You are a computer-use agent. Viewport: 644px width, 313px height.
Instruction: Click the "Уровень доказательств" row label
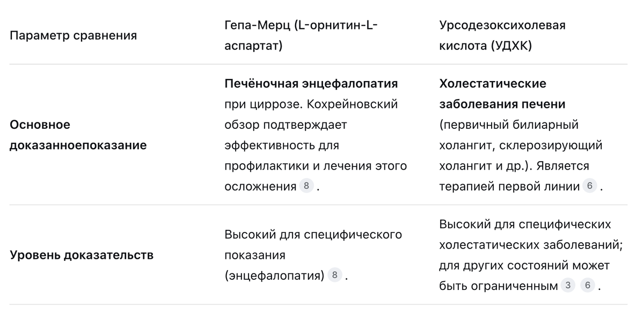(82, 255)
